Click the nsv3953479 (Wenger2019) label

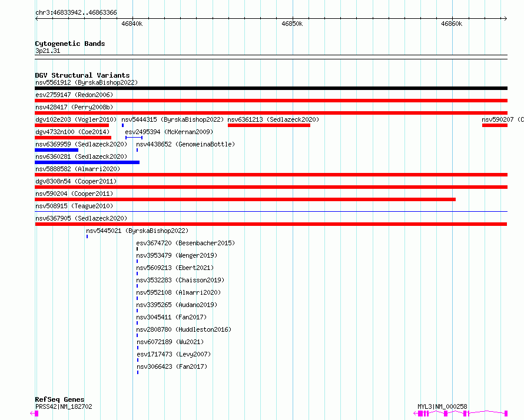click(x=177, y=255)
